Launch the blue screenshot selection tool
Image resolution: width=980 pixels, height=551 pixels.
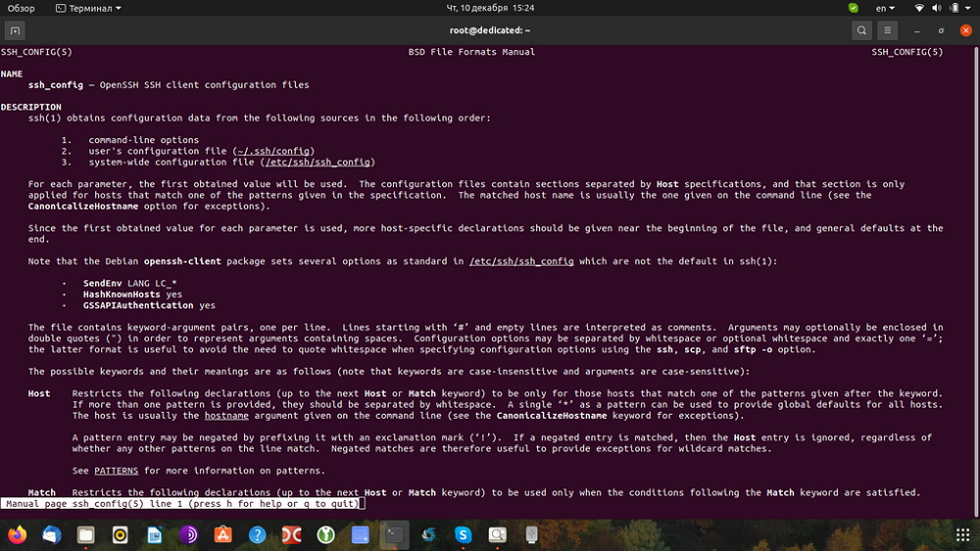(x=360, y=534)
